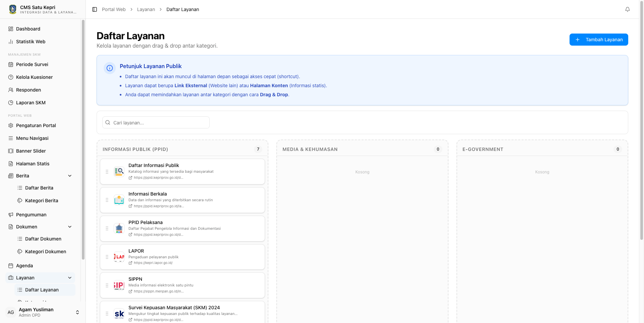Click the sidebar scrollbar
The image size is (644, 323).
[83, 140]
